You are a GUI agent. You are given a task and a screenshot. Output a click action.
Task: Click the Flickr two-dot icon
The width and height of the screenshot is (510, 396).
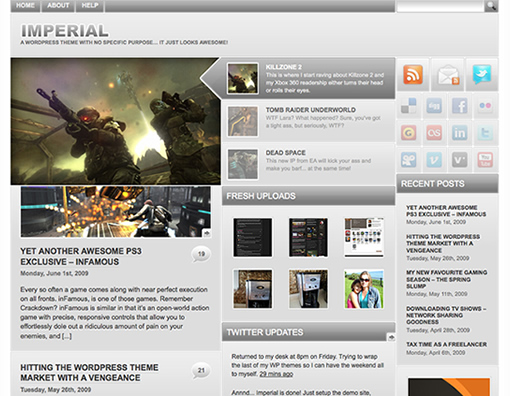point(485,106)
